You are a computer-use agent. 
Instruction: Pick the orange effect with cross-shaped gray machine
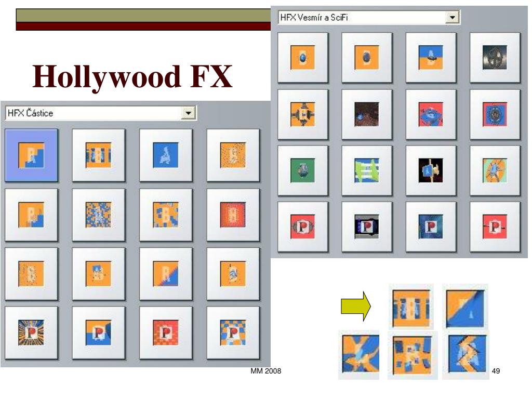tap(303, 114)
